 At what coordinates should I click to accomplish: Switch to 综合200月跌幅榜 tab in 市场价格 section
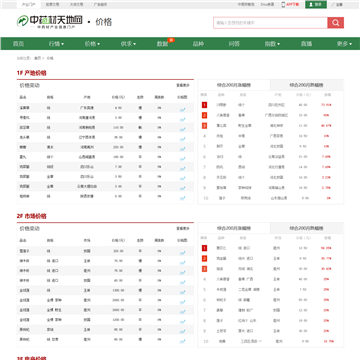pyautogui.click(x=307, y=228)
